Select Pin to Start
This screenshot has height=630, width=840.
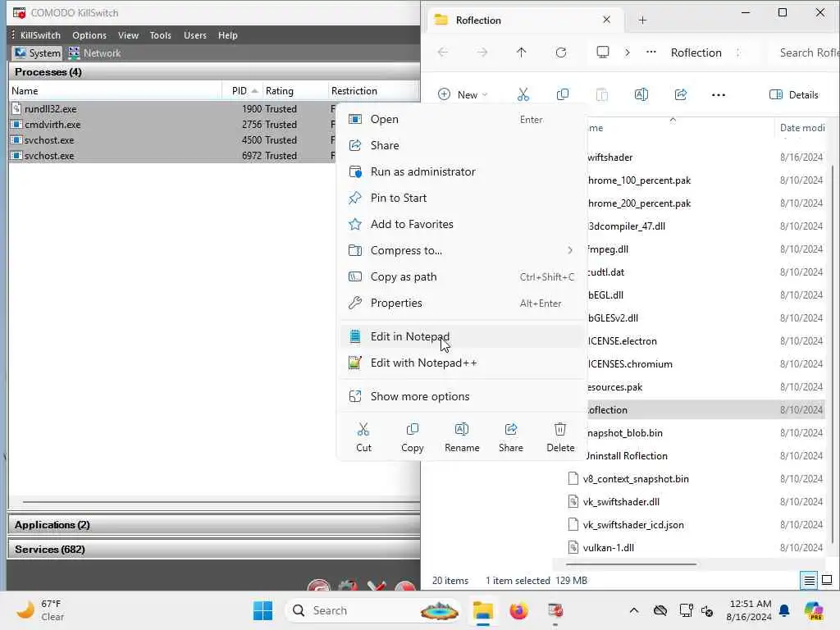point(462,198)
